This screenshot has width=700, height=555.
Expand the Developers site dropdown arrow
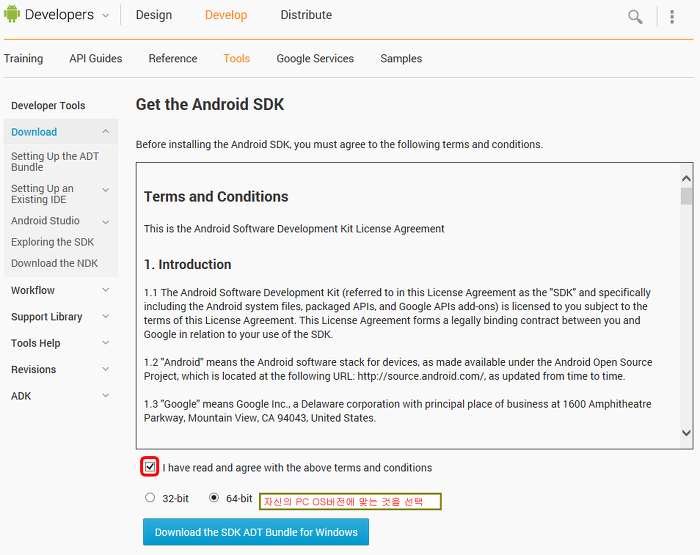tap(105, 16)
